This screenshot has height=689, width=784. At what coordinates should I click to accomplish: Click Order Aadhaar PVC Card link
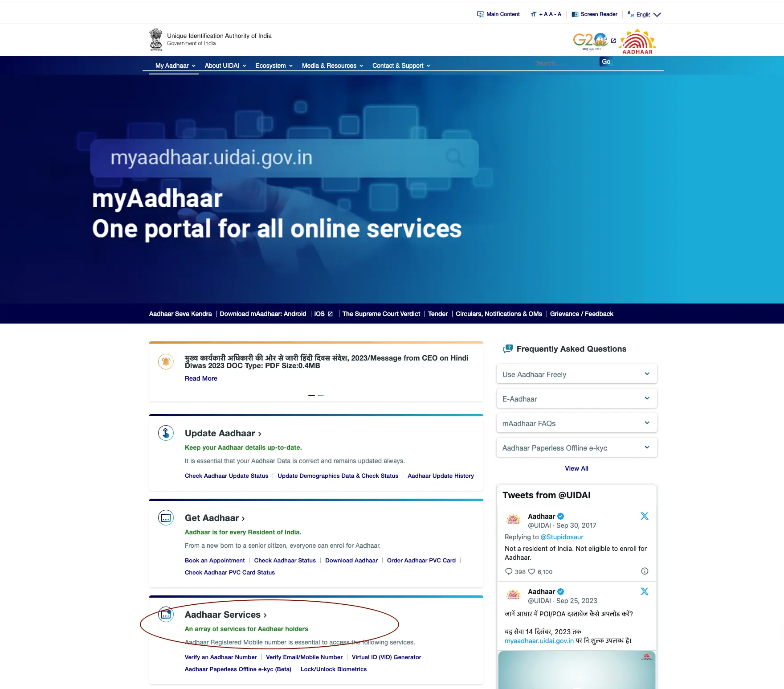[x=421, y=561]
